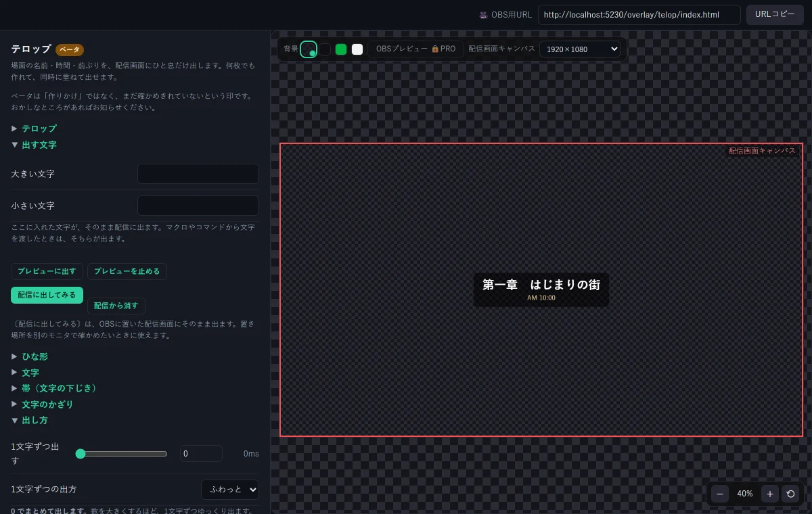Click the AM 10:00 subtitle text
Image resolution: width=812 pixels, height=514 pixels.
pyautogui.click(x=541, y=298)
